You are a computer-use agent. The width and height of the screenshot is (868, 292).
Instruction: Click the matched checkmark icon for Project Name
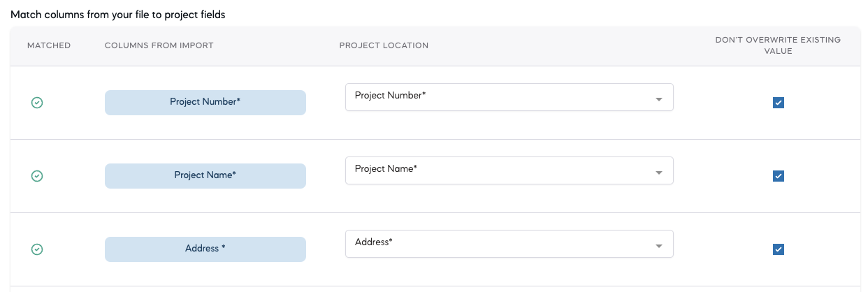(37, 176)
